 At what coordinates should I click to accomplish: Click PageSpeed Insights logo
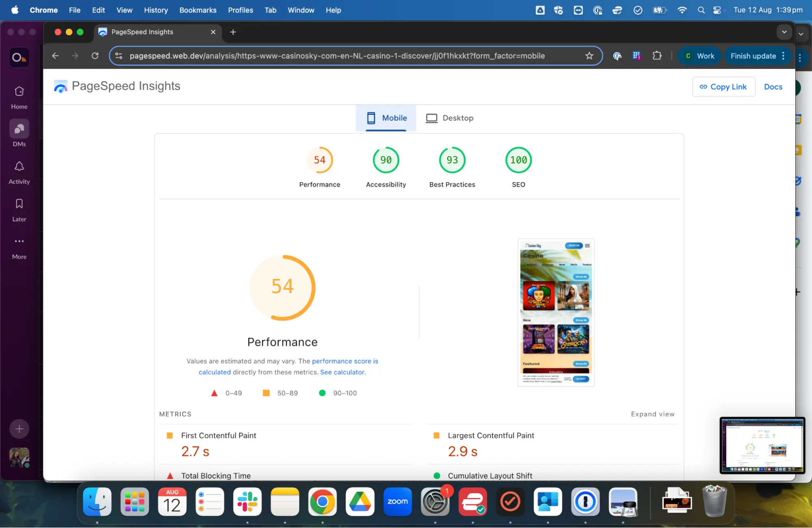(117, 86)
